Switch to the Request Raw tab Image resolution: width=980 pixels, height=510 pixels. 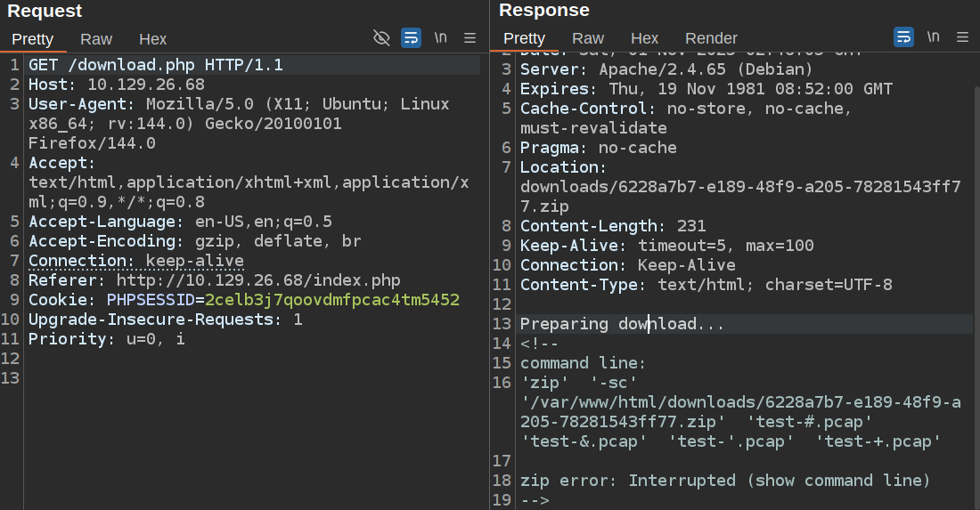pyautogui.click(x=96, y=39)
